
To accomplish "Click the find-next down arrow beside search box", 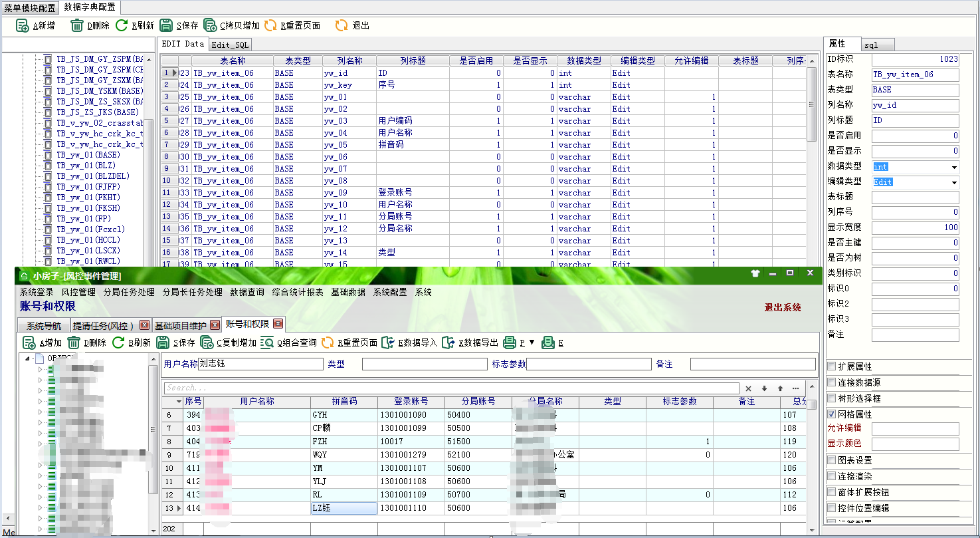I will 764,388.
